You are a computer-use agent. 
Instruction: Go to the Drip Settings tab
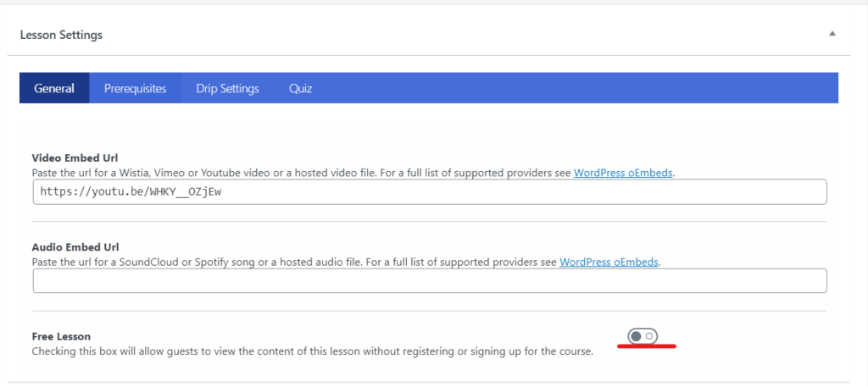[x=227, y=88]
